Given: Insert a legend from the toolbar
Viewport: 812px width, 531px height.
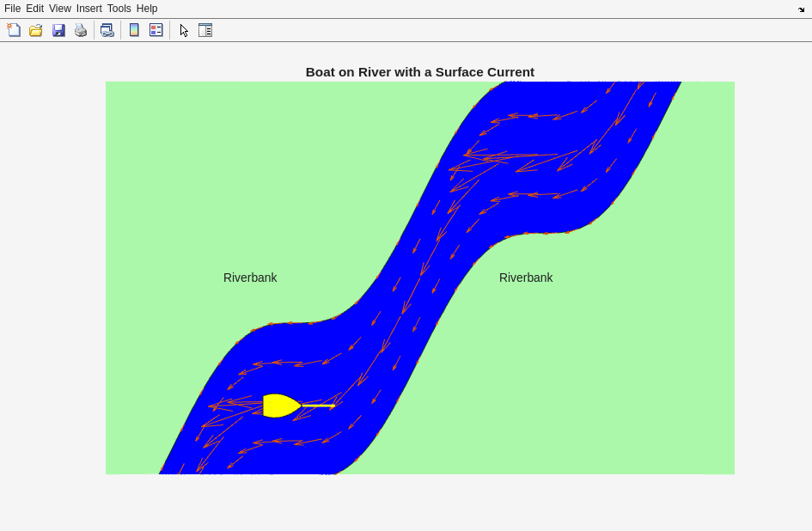Looking at the screenshot, I should (156, 30).
